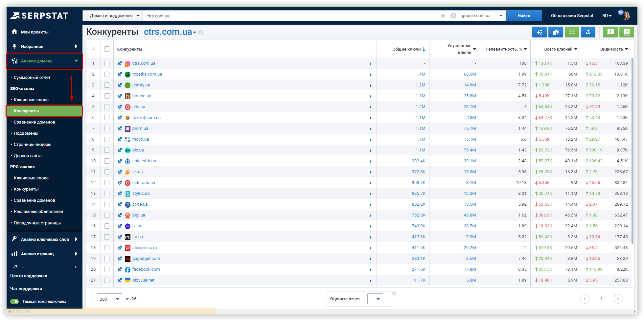Open the rows-per-page 200 dropdown
The width and height of the screenshot is (644, 321).
109,299
